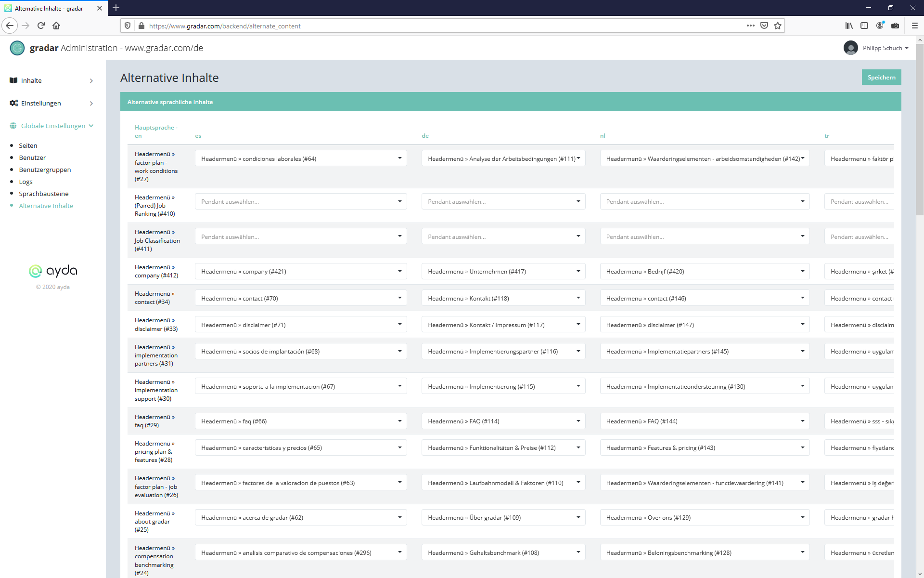
Task: Click the Alternative sprachliche Inhalte panel header
Action: [x=511, y=102]
